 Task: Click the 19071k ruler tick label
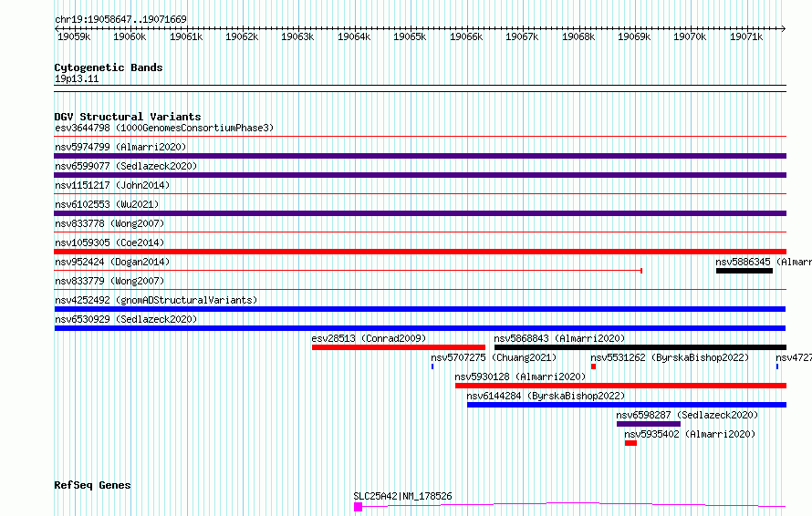pyautogui.click(x=746, y=36)
